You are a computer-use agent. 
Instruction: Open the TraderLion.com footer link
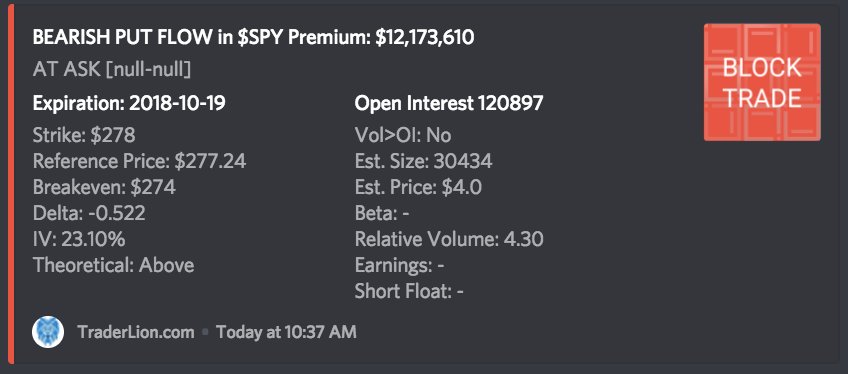[x=136, y=332]
